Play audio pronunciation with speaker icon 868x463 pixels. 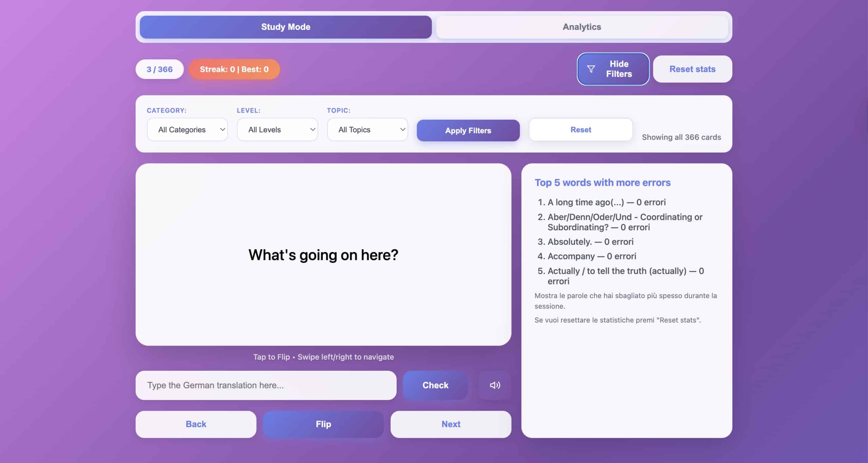[x=495, y=385]
